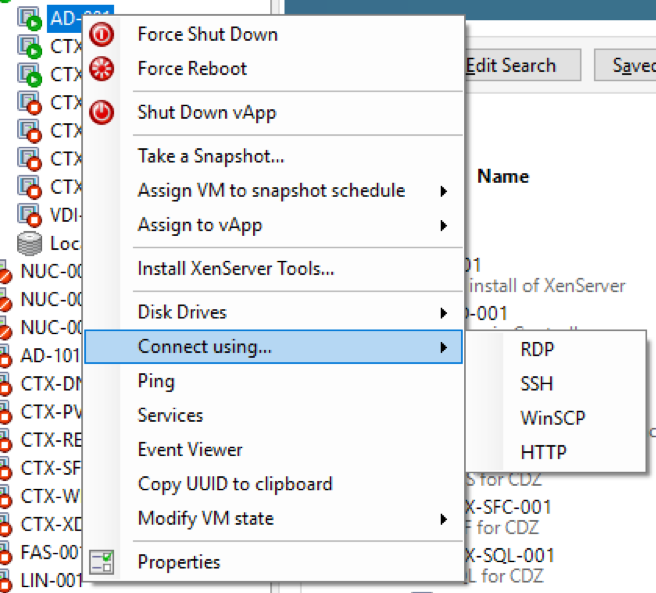Click the VM icon next to LIN-001
The image size is (656, 593).
click(x=5, y=580)
